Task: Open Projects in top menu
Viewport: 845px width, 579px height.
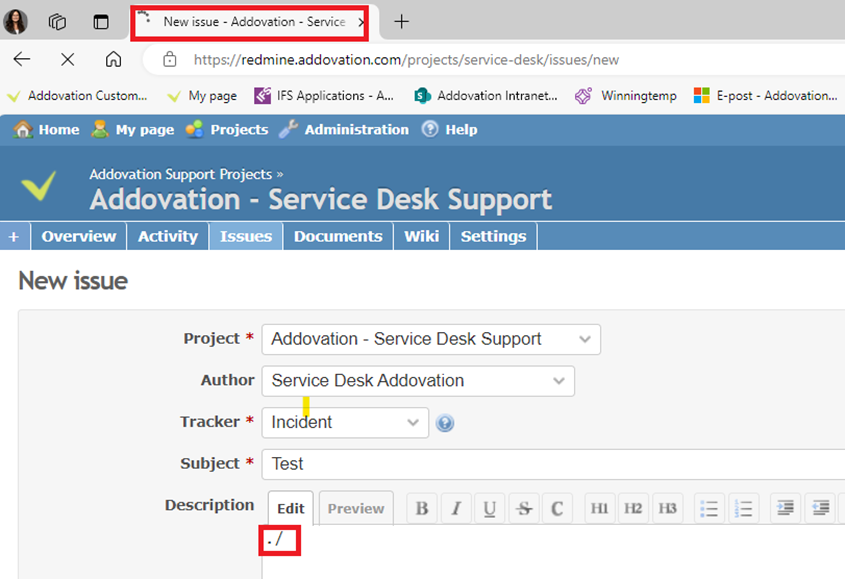Action: point(227,129)
